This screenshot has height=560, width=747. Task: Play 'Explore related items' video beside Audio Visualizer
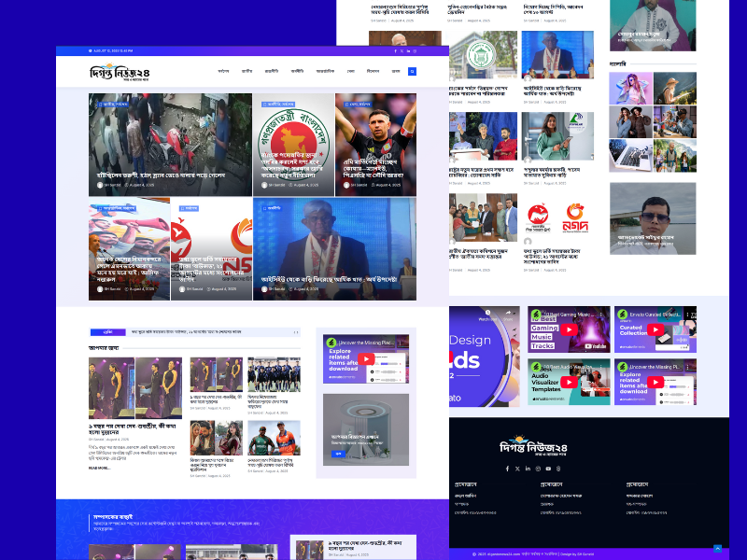pyautogui.click(x=655, y=382)
